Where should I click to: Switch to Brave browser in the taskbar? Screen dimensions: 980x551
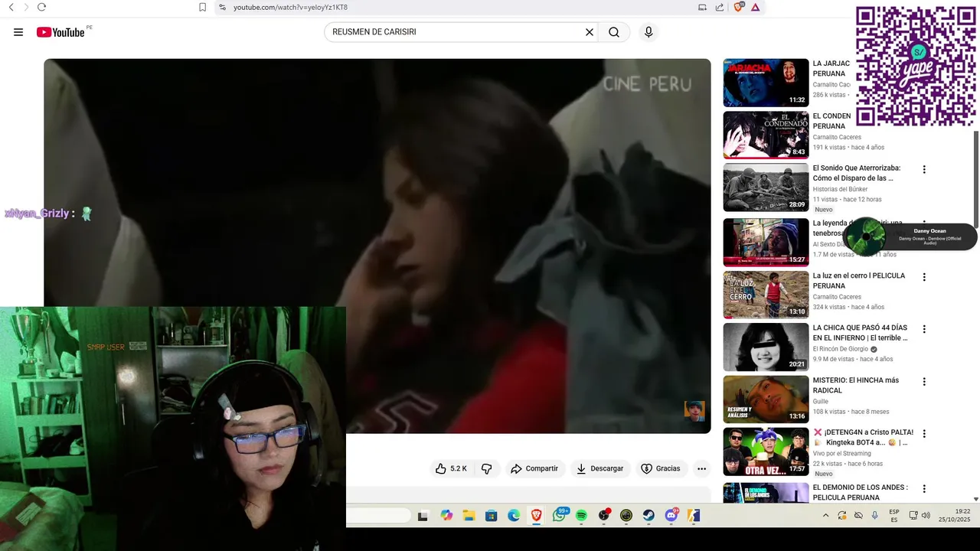pyautogui.click(x=536, y=516)
